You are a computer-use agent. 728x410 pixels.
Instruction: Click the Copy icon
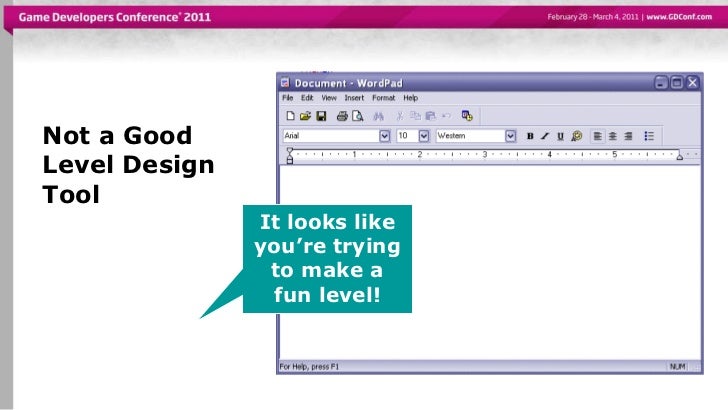point(415,116)
